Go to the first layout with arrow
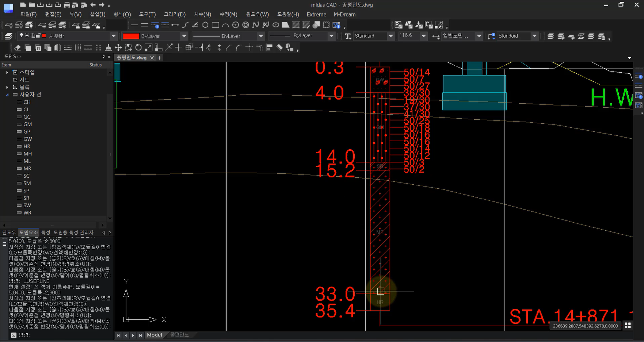Image resolution: width=644 pixels, height=342 pixels. [x=118, y=335]
